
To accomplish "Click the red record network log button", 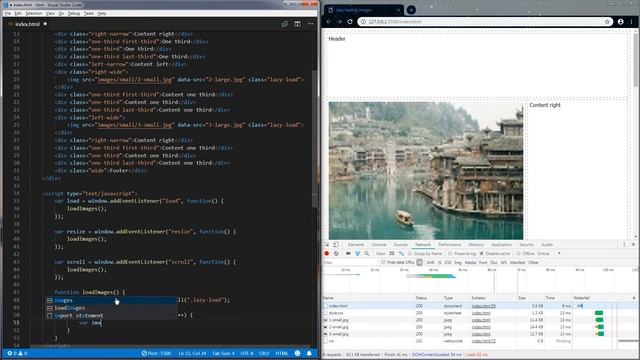I will pos(327,253).
